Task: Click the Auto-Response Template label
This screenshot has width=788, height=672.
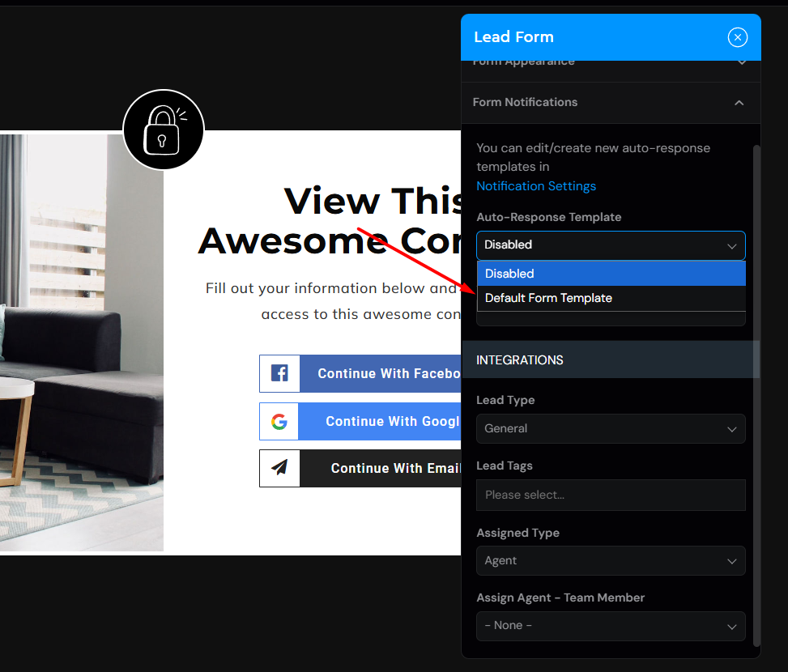Action: pos(549,217)
